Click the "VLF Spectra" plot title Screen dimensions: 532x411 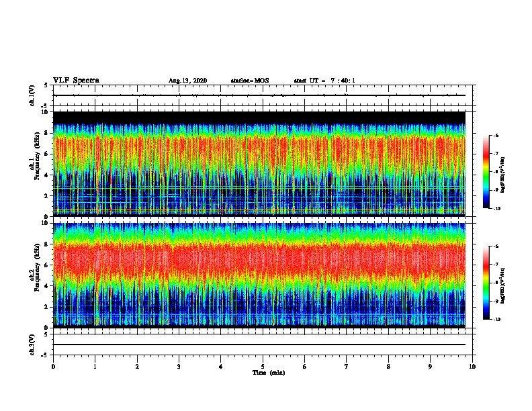pos(76,81)
